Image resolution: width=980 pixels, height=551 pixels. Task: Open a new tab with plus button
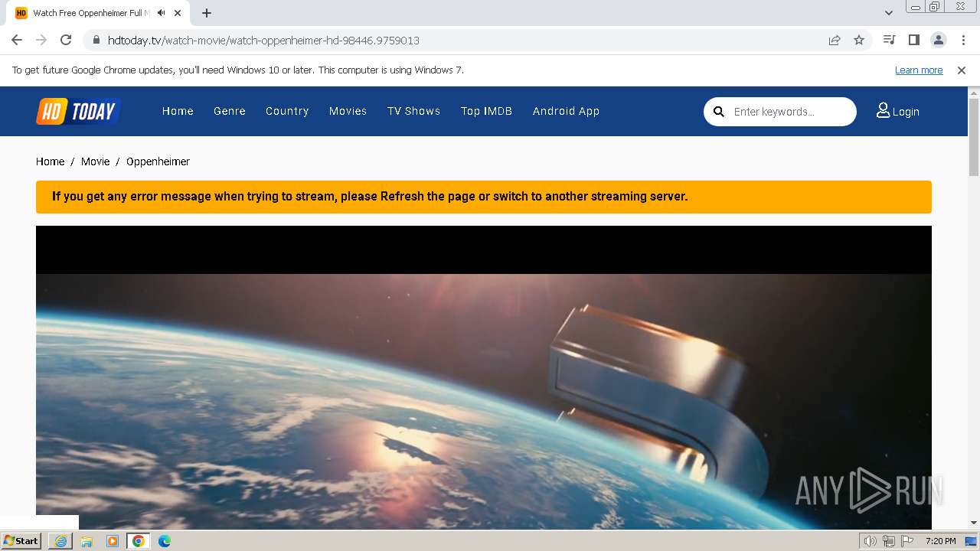tap(207, 13)
